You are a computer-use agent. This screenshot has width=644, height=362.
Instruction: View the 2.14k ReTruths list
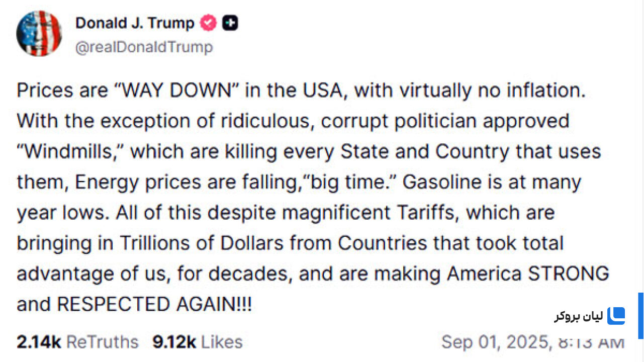77,342
